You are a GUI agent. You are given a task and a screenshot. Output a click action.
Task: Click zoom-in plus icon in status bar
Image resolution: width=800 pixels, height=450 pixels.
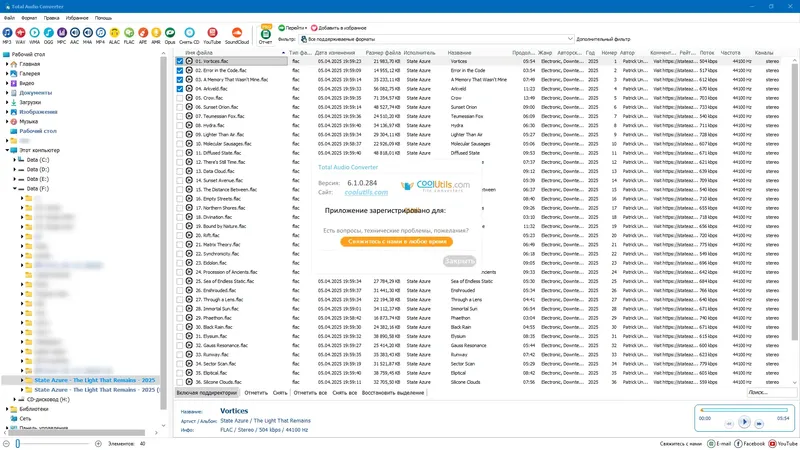pos(98,444)
